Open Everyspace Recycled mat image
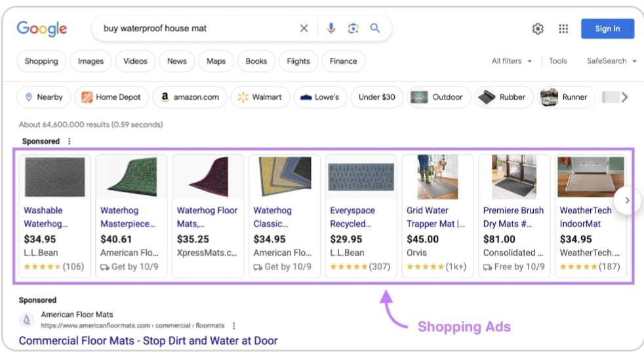644x352 pixels. (x=361, y=177)
